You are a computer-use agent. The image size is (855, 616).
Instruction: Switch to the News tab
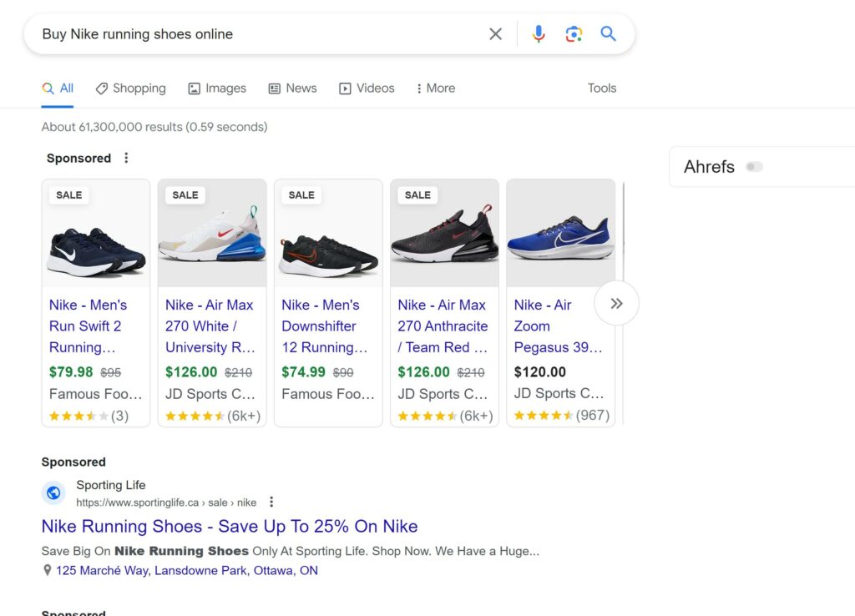click(292, 88)
